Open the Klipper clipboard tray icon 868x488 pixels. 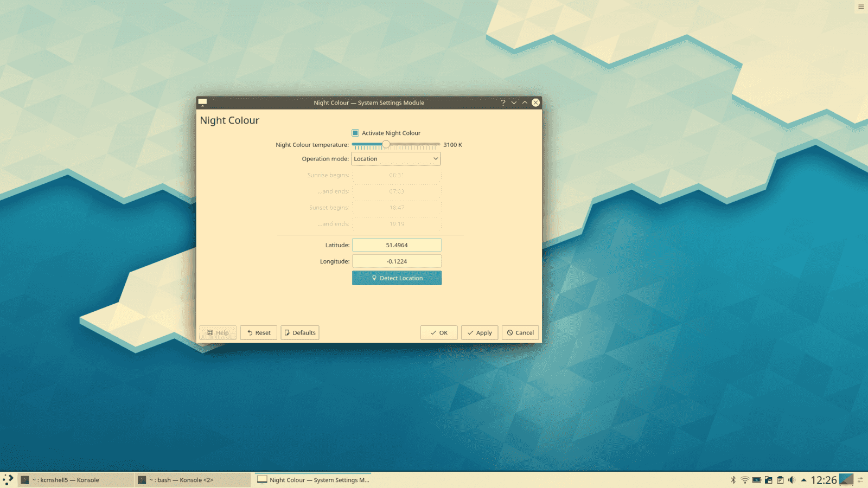(780, 480)
